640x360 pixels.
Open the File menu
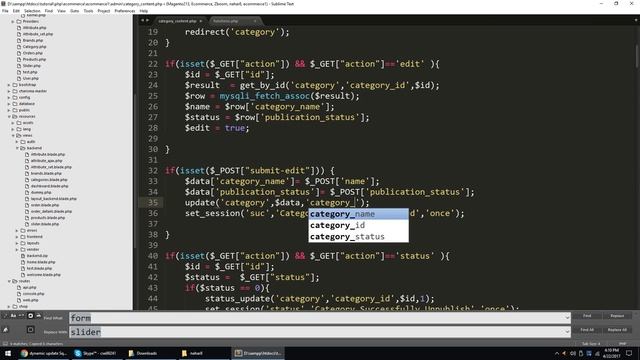(x=5, y=11)
